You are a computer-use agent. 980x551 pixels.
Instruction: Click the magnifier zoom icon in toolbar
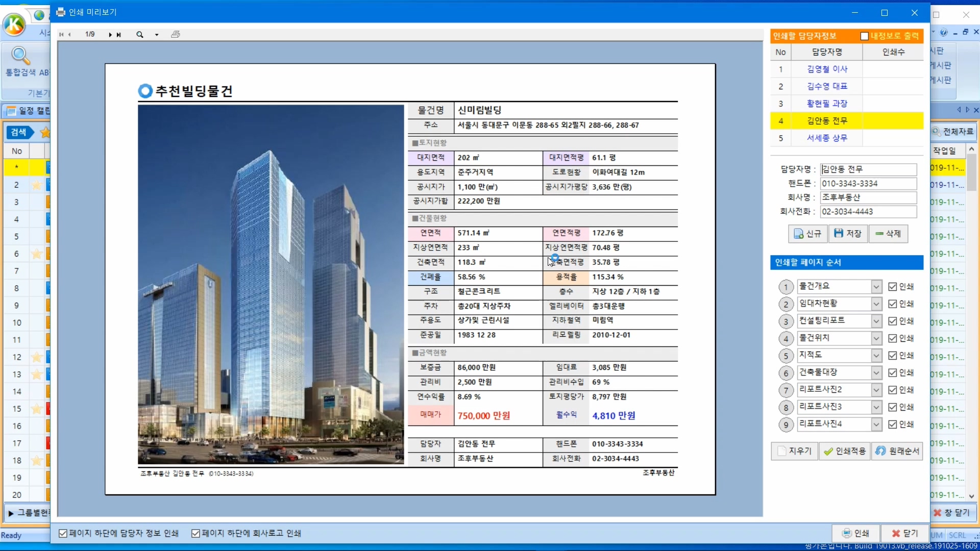click(139, 35)
